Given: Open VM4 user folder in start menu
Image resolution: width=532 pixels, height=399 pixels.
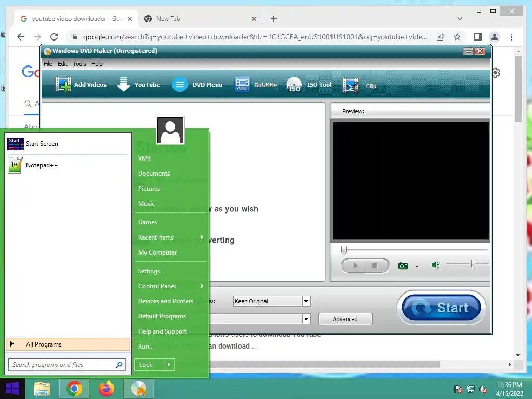Looking at the screenshot, I should pyautogui.click(x=144, y=158).
